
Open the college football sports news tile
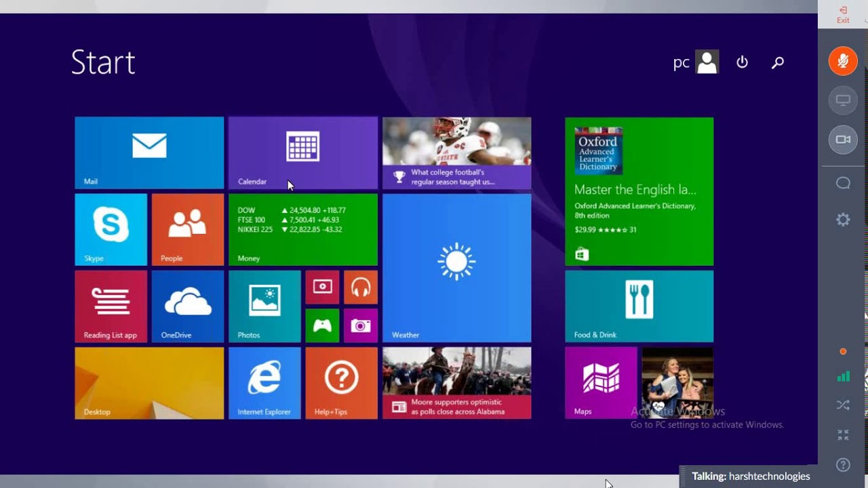coord(457,152)
